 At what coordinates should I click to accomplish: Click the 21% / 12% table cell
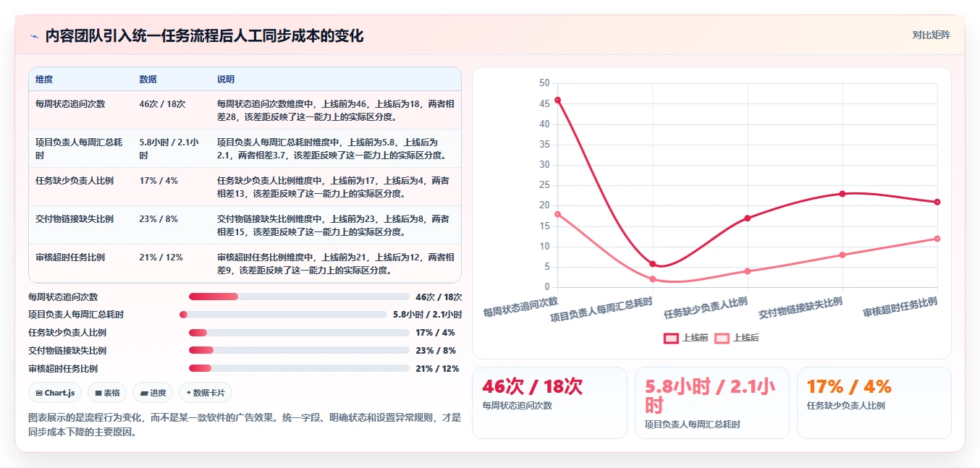pyautogui.click(x=161, y=258)
